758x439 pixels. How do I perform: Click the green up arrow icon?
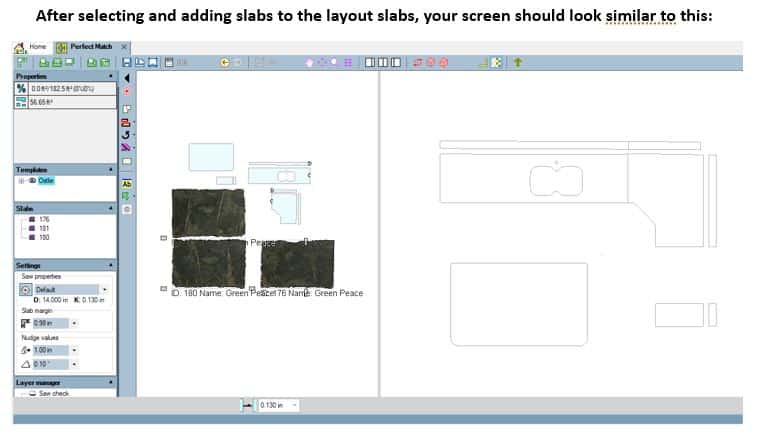tap(518, 62)
